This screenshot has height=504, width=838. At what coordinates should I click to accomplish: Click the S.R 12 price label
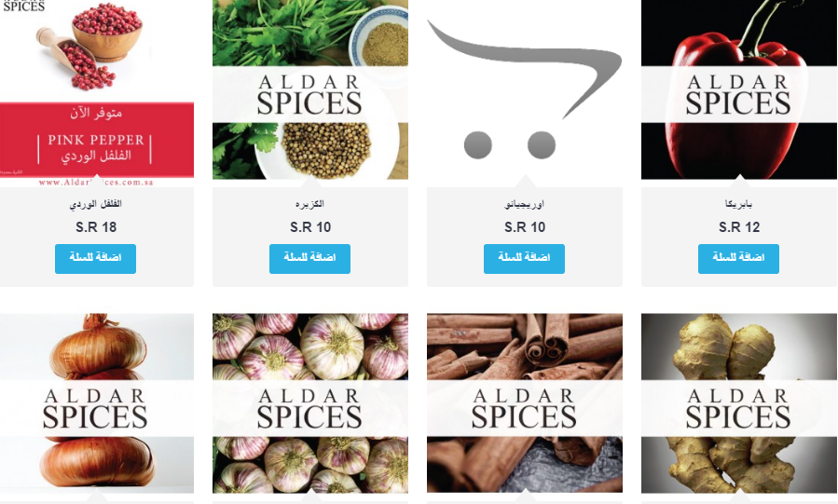point(739,227)
